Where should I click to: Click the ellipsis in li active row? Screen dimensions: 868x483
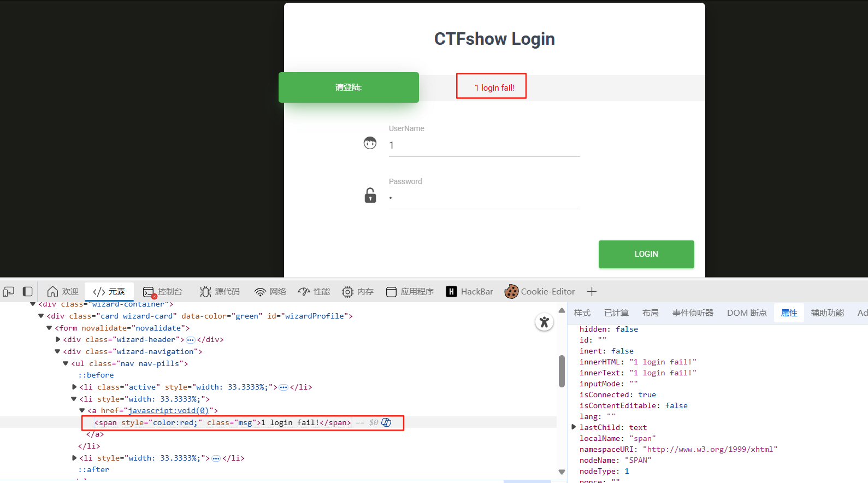(283, 387)
